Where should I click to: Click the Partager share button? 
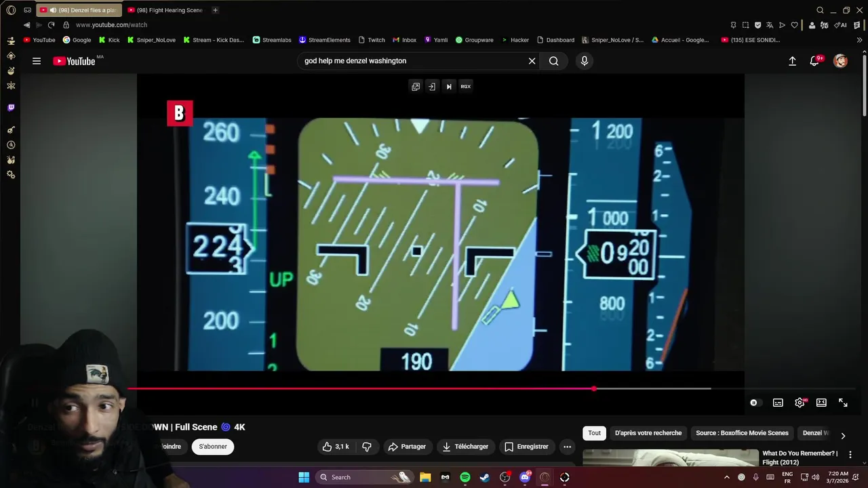[407, 447]
